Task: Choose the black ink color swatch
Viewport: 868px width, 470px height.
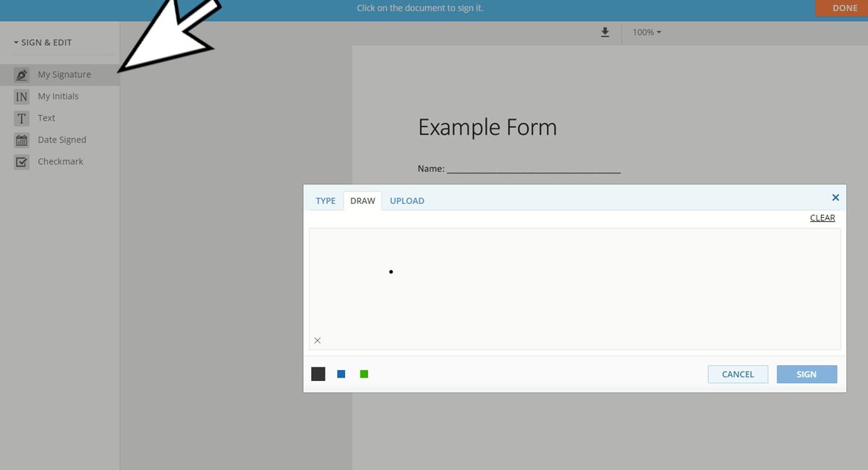Action: 318,374
